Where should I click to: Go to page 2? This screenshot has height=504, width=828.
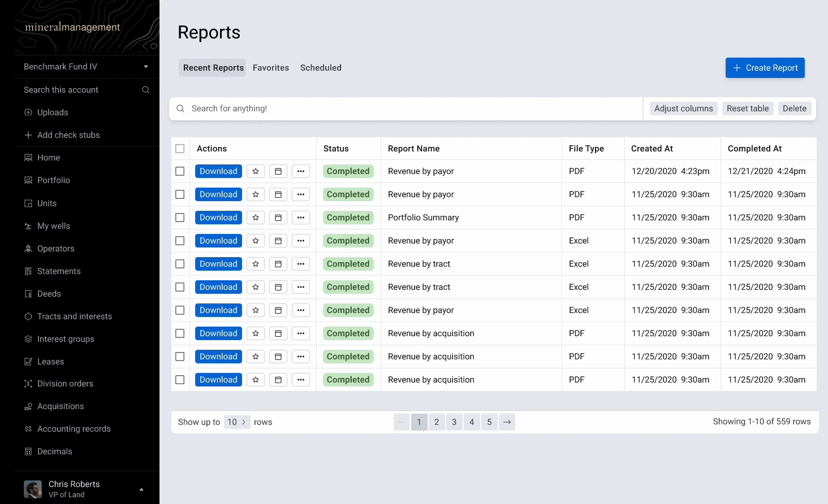(x=437, y=422)
